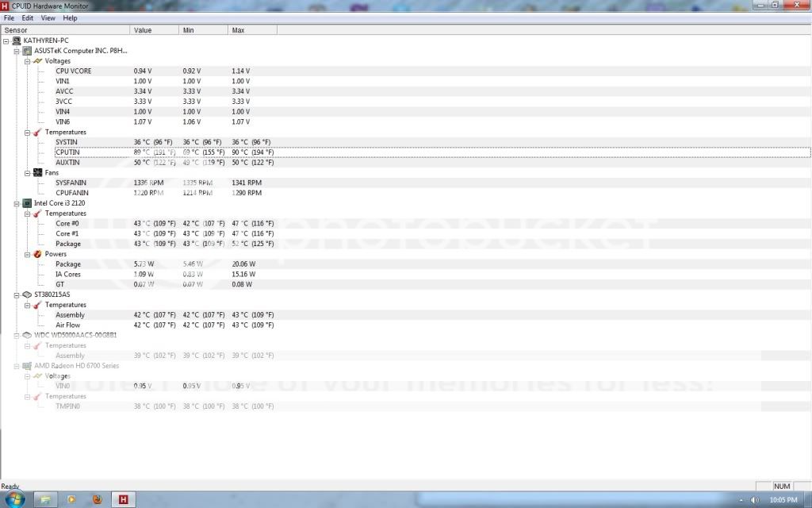Collapse the Voltages group under ASUSTeK
The width and height of the screenshot is (812, 508).
point(28,61)
